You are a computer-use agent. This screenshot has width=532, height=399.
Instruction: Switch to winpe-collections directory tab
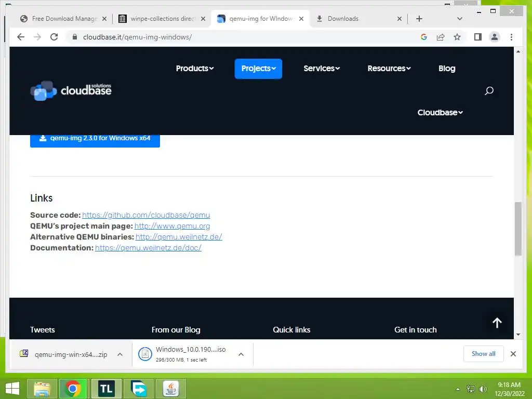[x=162, y=19]
